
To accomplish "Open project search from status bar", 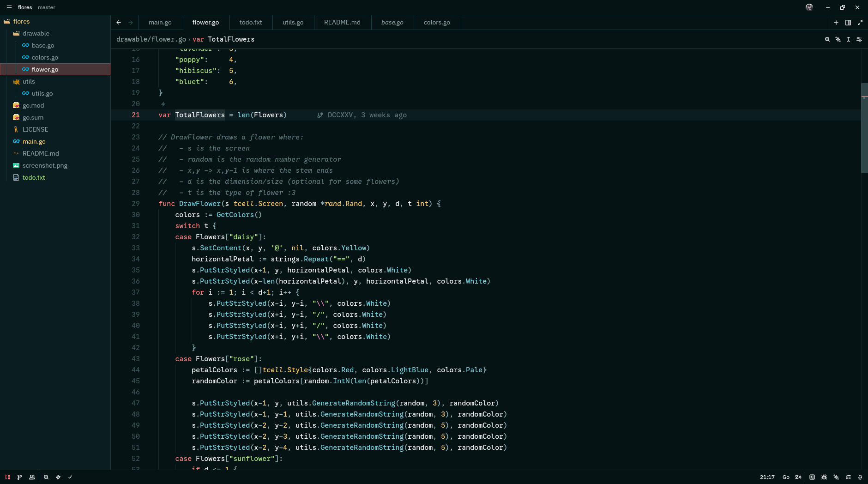I will [46, 477].
